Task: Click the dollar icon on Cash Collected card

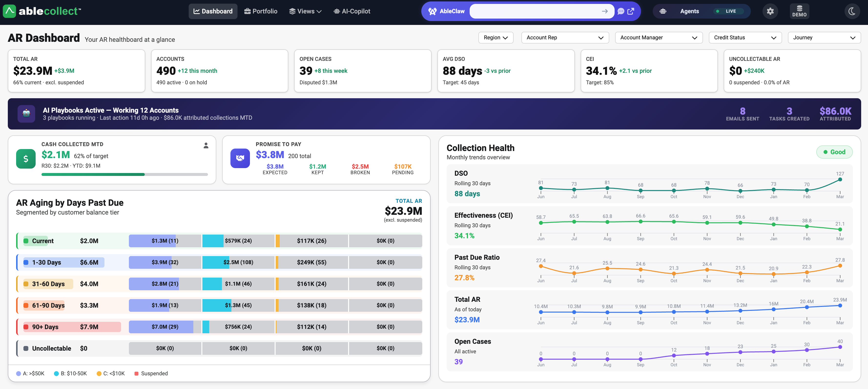Action: coord(26,158)
